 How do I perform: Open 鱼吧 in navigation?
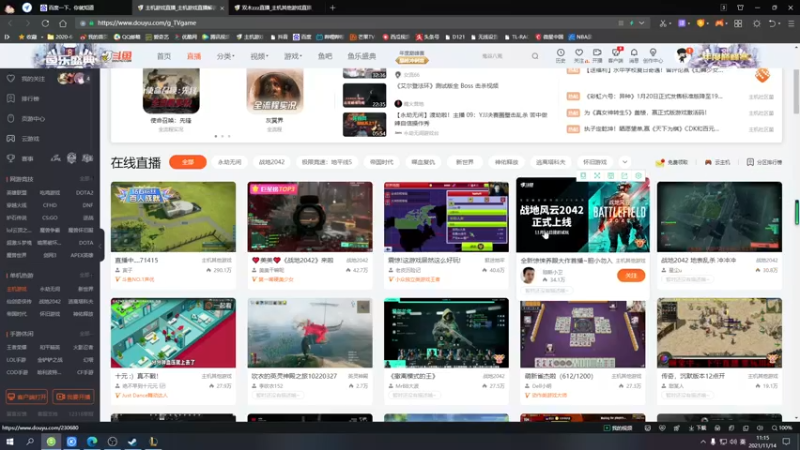click(325, 56)
